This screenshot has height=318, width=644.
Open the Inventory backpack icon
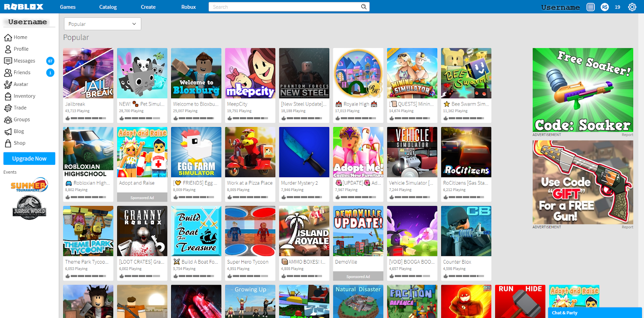point(8,96)
